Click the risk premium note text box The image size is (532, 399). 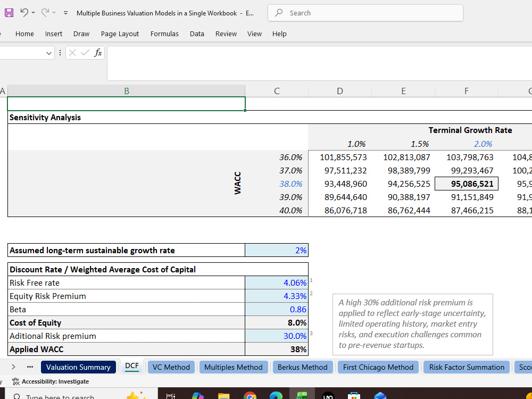tap(413, 325)
